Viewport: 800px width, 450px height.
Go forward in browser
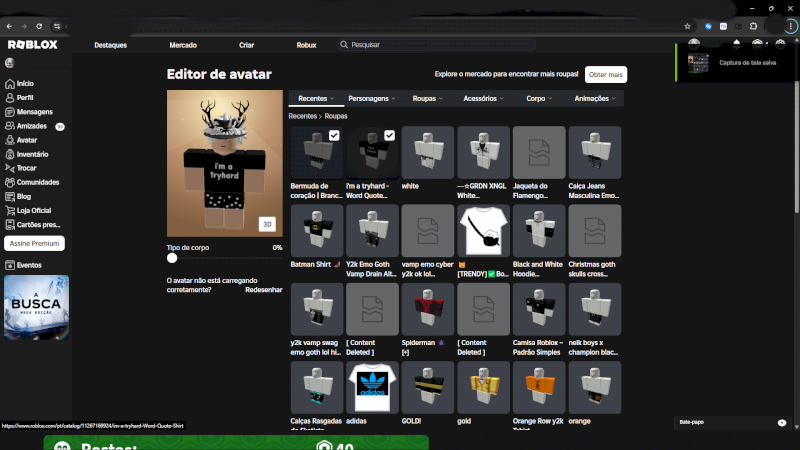coord(24,26)
